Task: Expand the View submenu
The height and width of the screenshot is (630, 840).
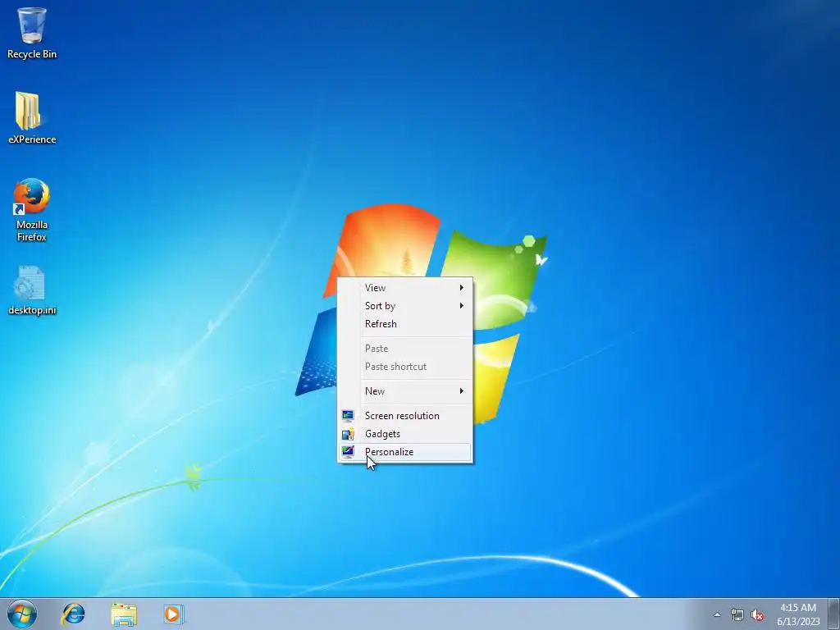Action: tap(405, 288)
